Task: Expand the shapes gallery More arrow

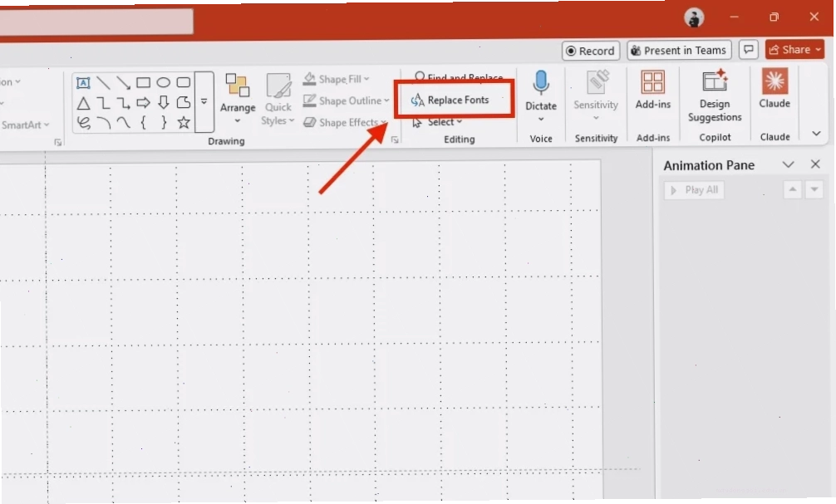Action: tap(204, 101)
